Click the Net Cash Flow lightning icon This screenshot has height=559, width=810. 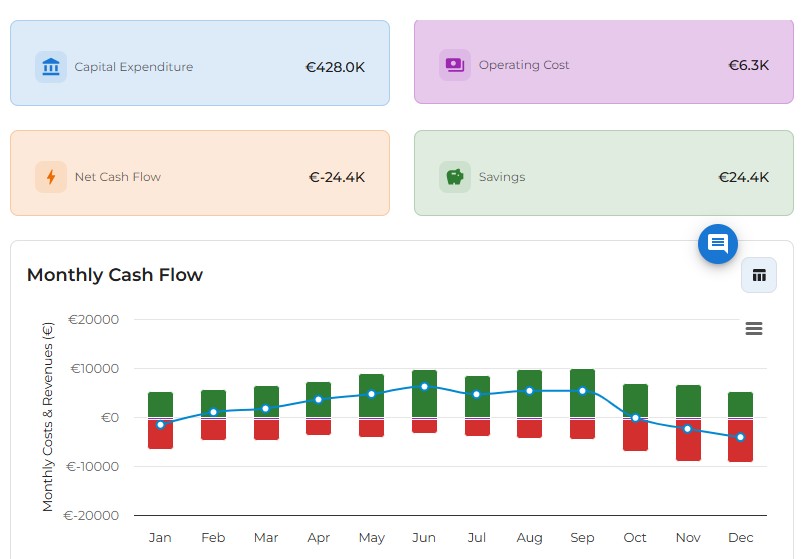50,177
